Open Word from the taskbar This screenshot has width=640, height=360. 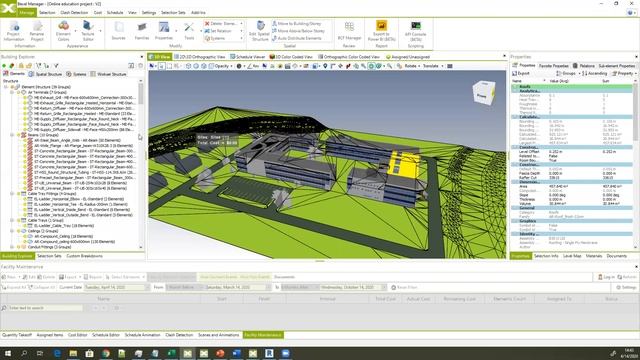236,353
